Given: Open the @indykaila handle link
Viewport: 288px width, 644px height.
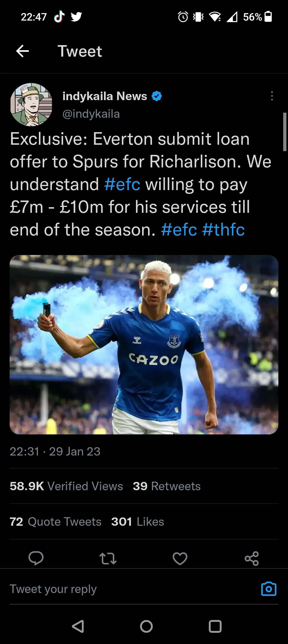Looking at the screenshot, I should coord(91,114).
